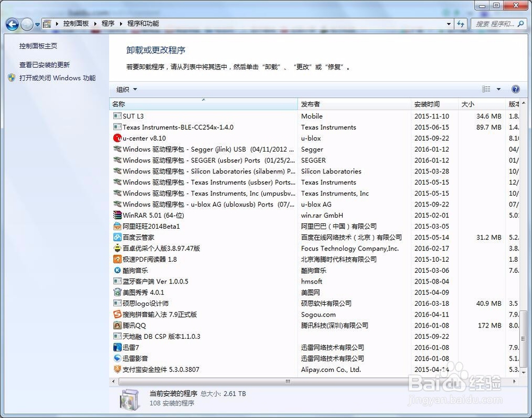
Task: Sort by the 安装时间 column header
Action: click(435, 104)
